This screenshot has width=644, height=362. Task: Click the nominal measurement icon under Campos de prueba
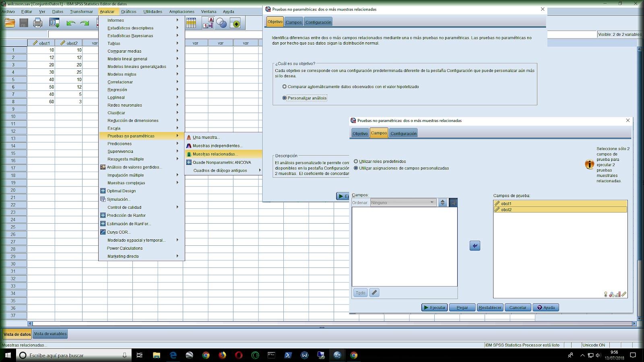[x=611, y=294]
